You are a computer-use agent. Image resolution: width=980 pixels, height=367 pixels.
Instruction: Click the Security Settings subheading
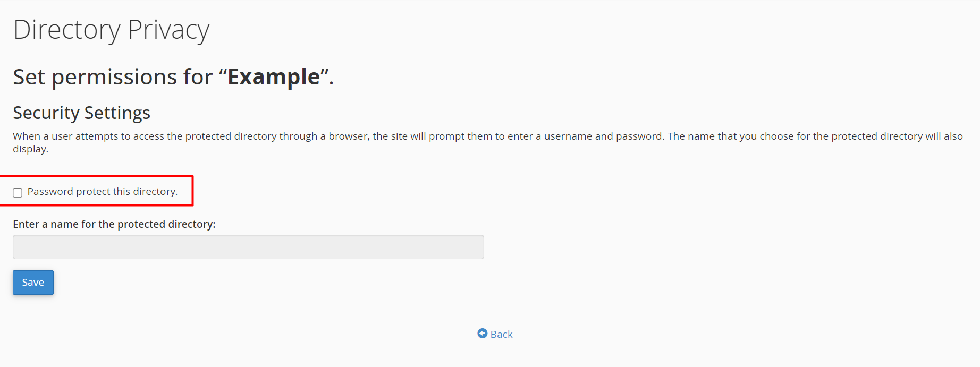81,113
